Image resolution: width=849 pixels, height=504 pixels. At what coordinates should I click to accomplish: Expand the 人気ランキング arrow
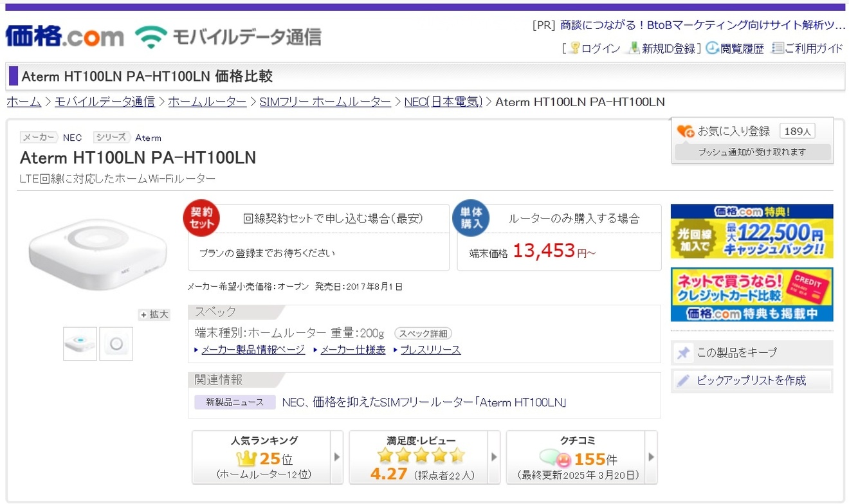click(337, 457)
